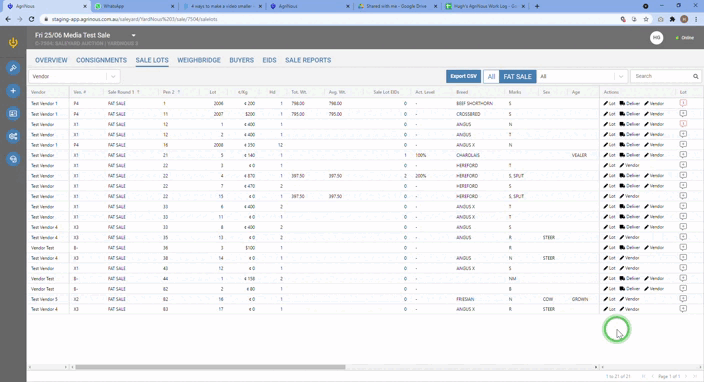
Task: Click the FRIESIAN breed cell
Action: point(465,299)
